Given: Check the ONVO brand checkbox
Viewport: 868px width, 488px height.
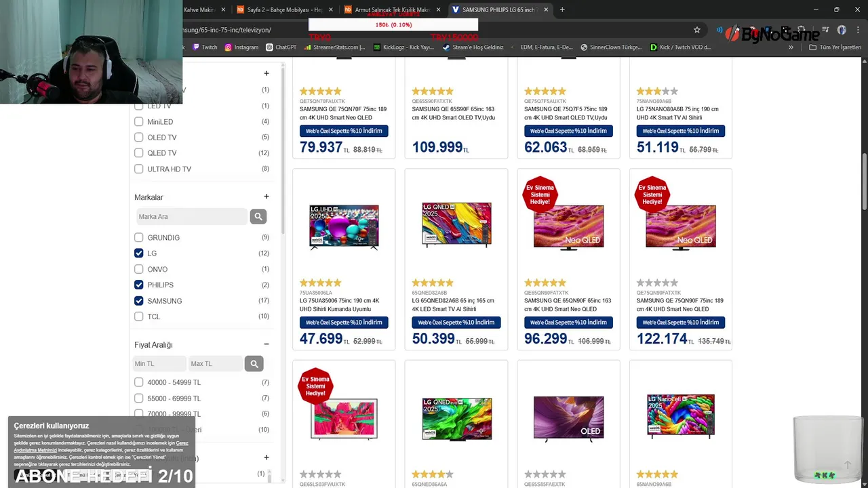Looking at the screenshot, I should (x=138, y=269).
